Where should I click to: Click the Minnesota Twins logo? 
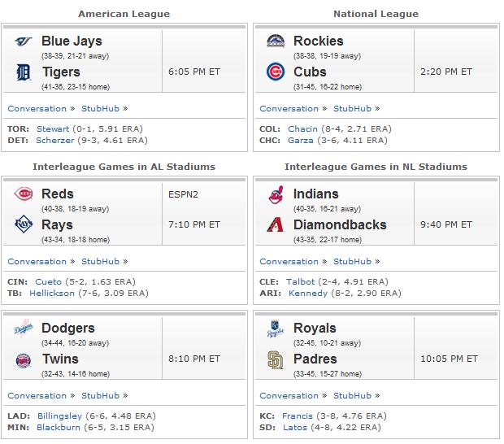point(24,360)
